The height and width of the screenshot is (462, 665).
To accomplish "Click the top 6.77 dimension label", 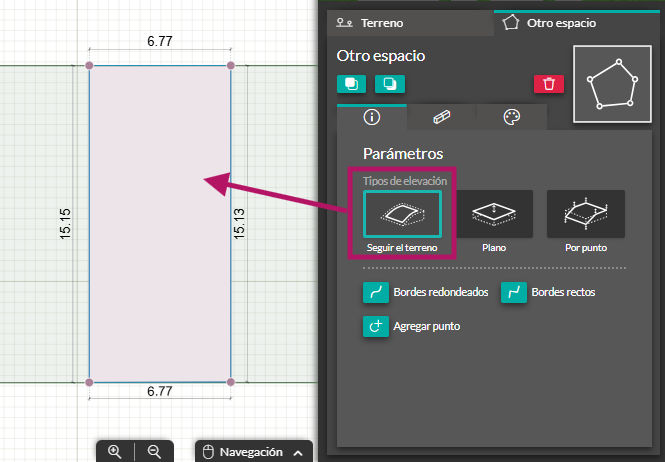I will (160, 42).
